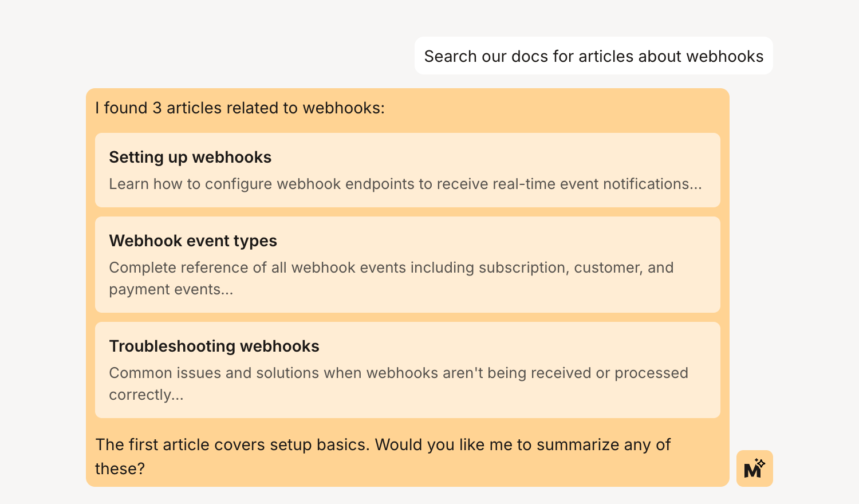859x504 pixels.
Task: Select the "Troubleshooting webhooks" title
Action: (214, 346)
